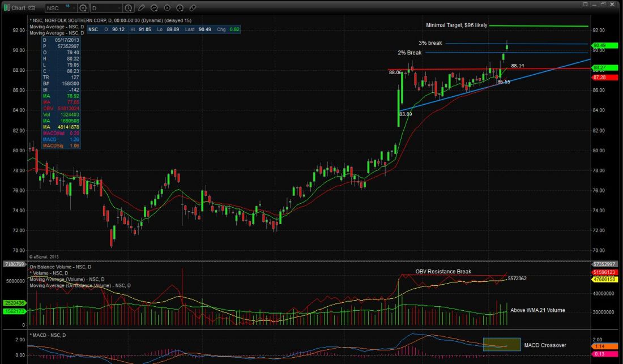Click the window pop-out icon
623x364 pixels.
point(586,4)
